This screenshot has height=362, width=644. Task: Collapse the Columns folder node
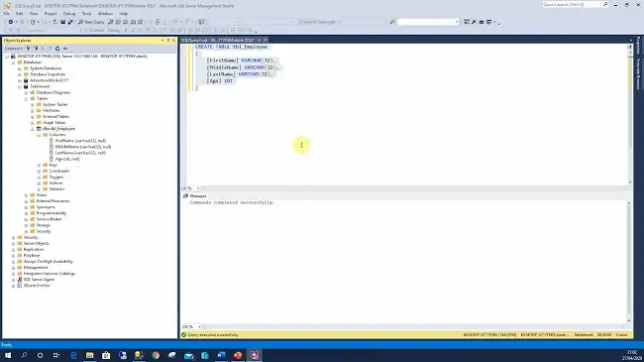tap(39, 135)
